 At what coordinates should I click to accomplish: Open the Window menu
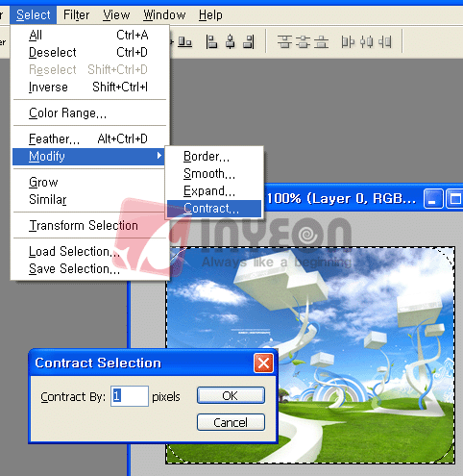pyautogui.click(x=164, y=15)
